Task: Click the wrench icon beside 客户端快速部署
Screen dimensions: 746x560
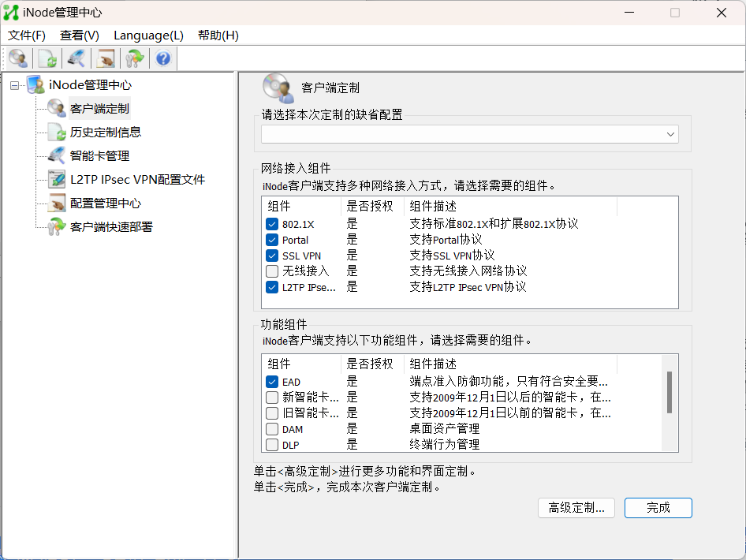Action: point(57,226)
